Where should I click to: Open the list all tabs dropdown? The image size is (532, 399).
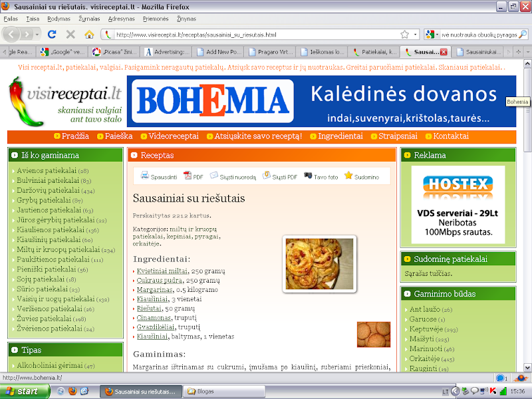click(527, 52)
